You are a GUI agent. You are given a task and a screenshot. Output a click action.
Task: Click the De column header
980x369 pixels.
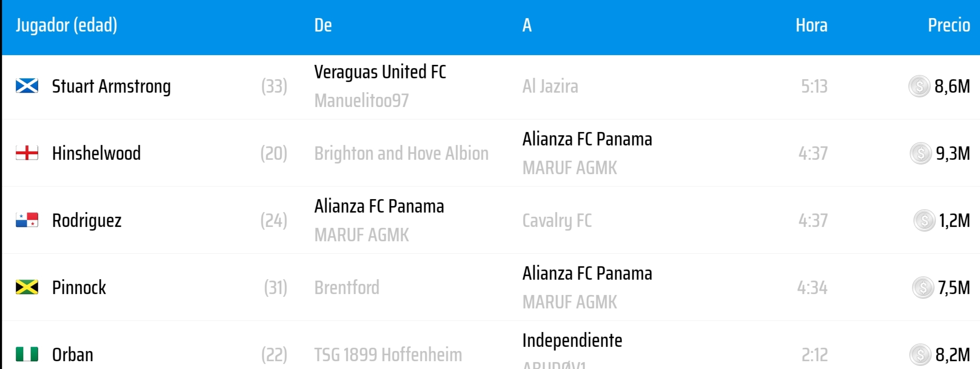323,25
